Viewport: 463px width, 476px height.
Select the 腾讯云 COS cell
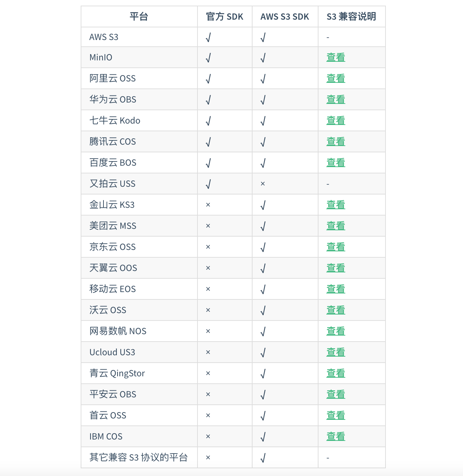click(x=139, y=141)
